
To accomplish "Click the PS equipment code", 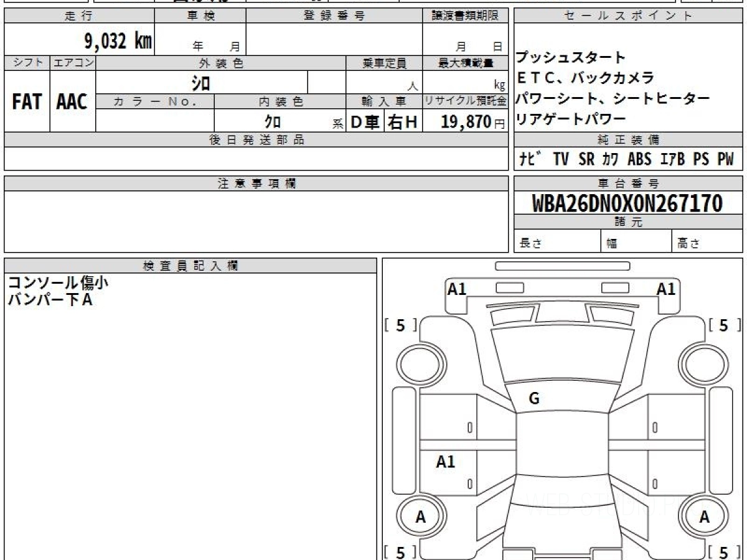I will (701, 159).
